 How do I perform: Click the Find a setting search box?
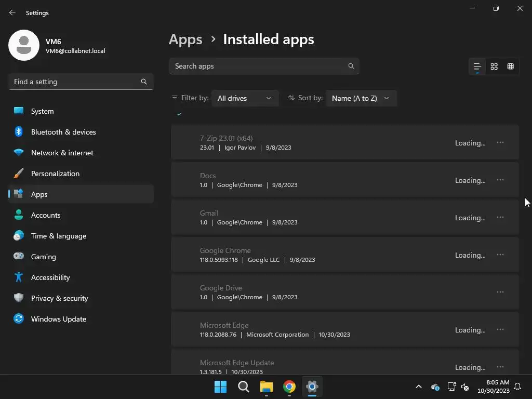(75, 82)
